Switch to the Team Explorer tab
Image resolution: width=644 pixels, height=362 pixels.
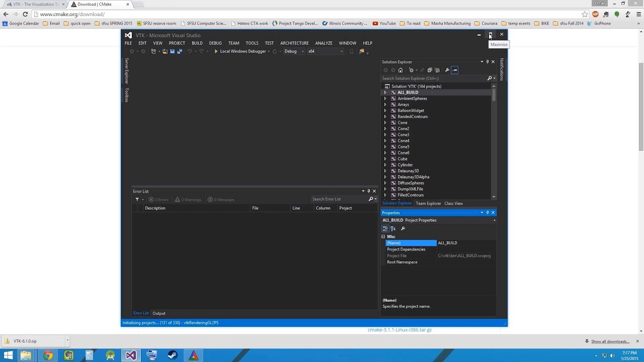[428, 204]
